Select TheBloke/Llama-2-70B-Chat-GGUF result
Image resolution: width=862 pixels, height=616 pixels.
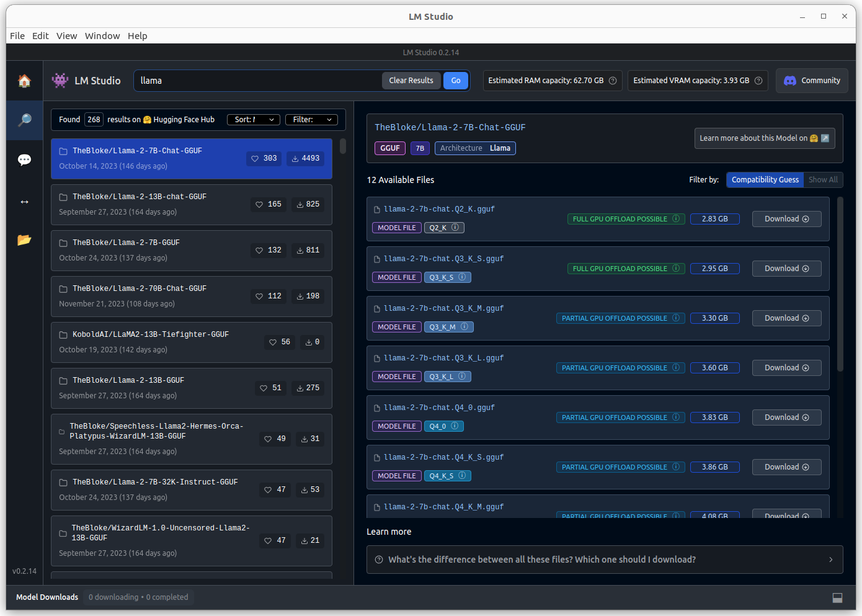[x=192, y=297]
